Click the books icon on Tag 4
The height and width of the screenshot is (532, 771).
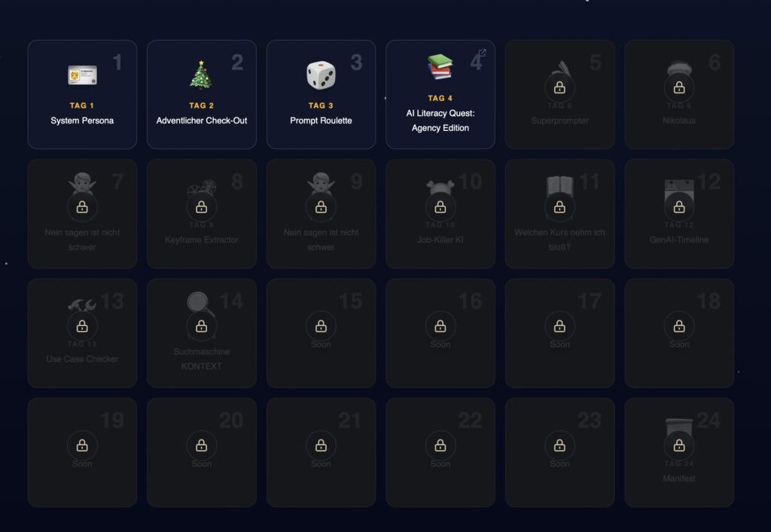click(440, 67)
